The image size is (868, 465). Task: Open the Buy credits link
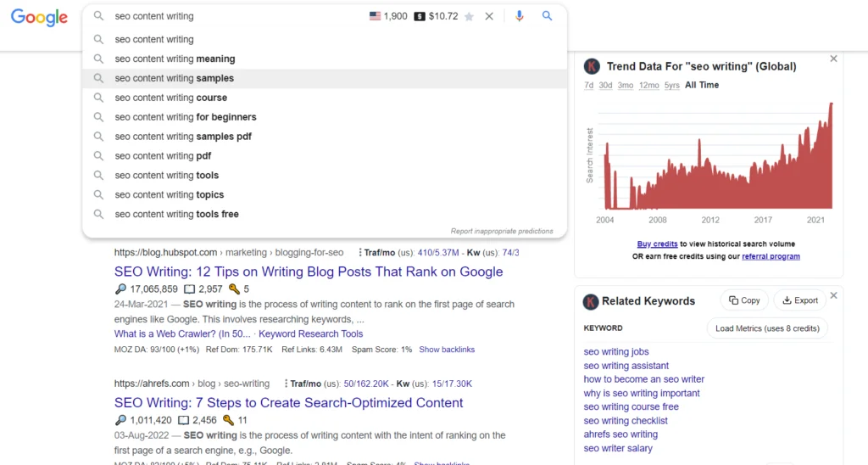pos(657,244)
